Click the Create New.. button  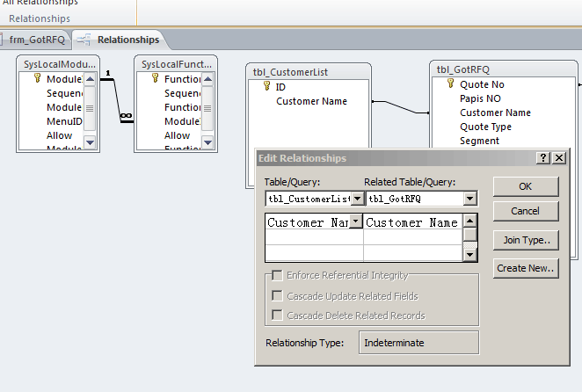point(525,268)
